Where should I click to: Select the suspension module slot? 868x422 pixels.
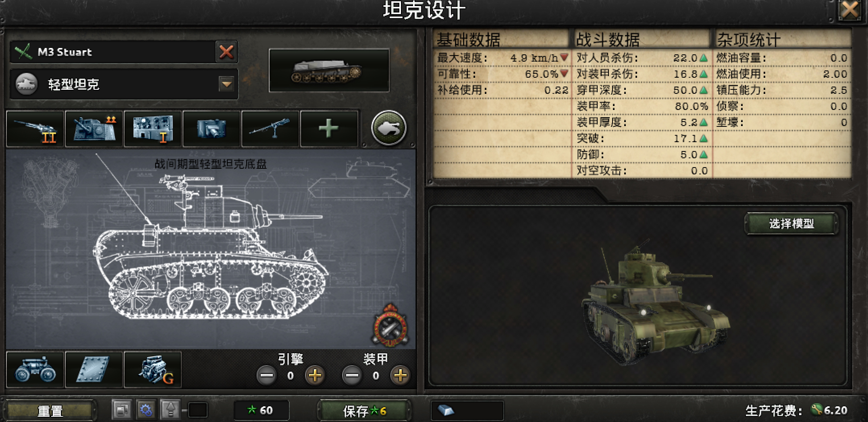pos(35,370)
